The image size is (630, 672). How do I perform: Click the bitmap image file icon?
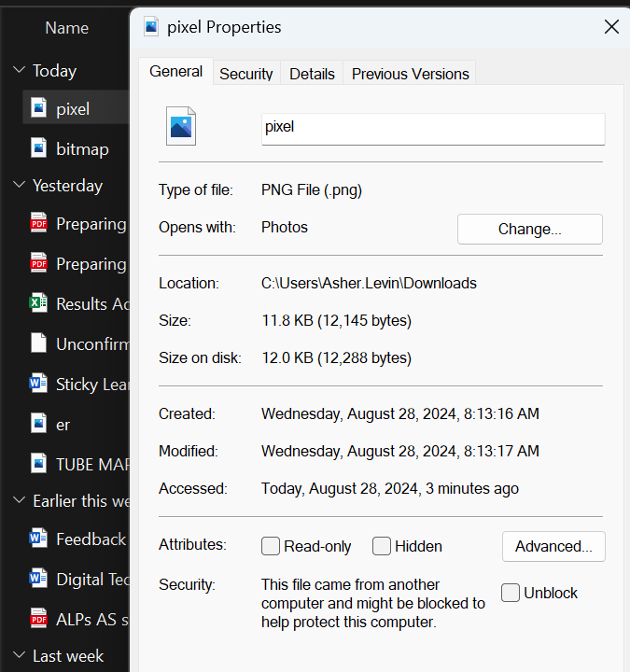point(38,148)
